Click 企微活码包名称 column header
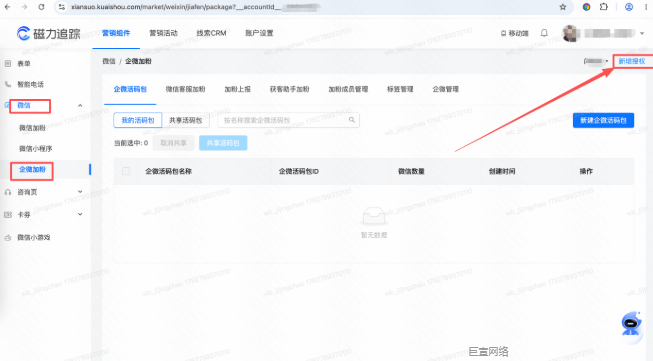Viewport: 653px width, 361px height. click(168, 171)
